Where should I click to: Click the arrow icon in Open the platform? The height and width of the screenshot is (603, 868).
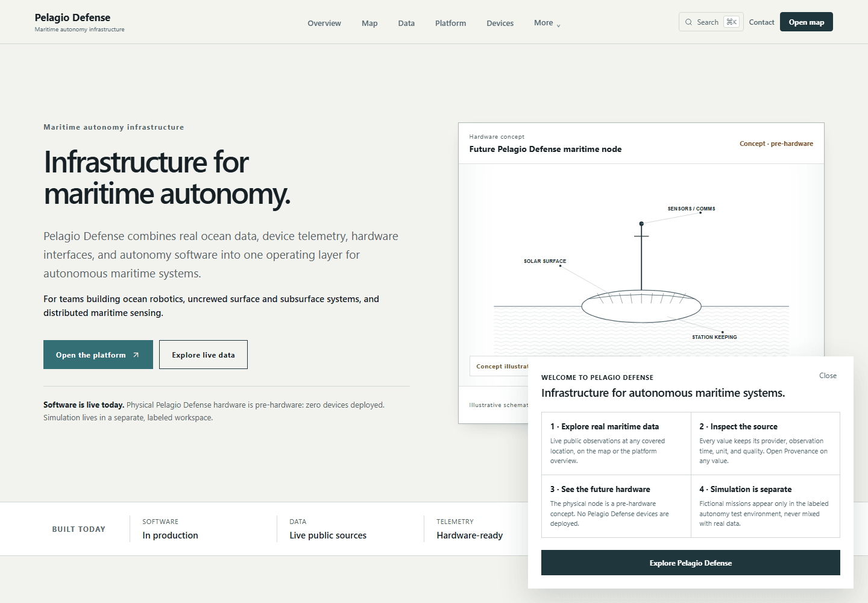[136, 355]
